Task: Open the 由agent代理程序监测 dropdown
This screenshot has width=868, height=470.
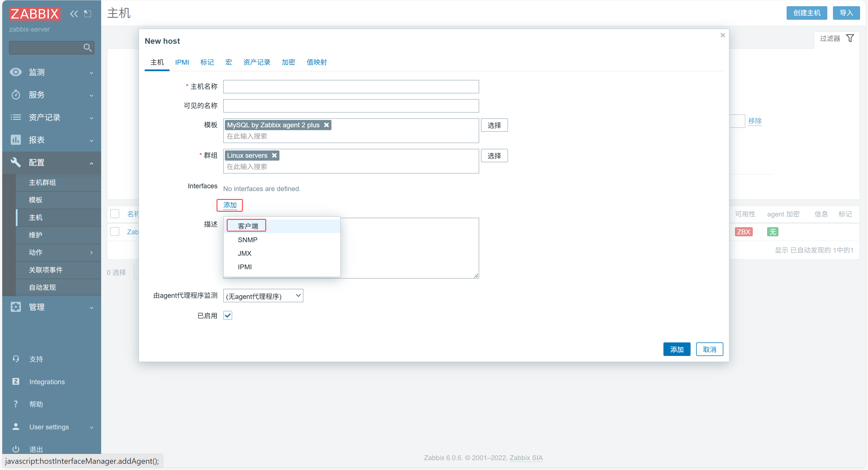Action: 263,296
